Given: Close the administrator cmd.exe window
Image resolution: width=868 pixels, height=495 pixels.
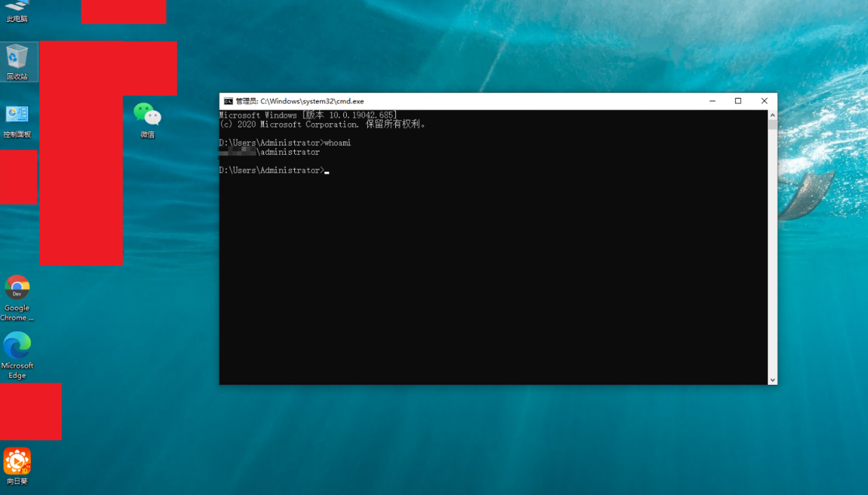Looking at the screenshot, I should pos(764,101).
